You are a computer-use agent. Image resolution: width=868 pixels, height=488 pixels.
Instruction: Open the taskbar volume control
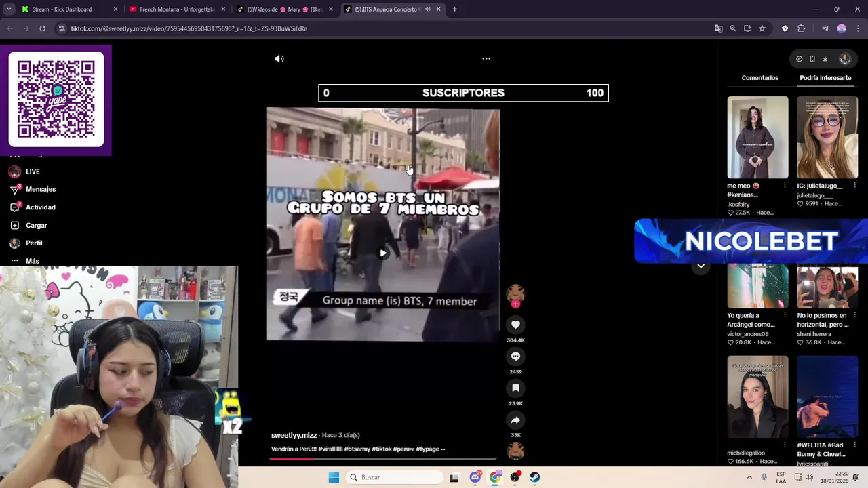coord(809,477)
